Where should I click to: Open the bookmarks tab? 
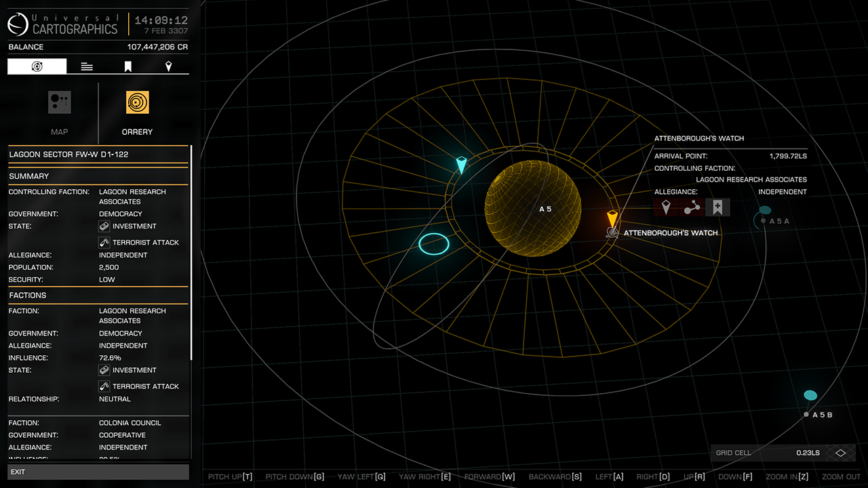pos(127,66)
